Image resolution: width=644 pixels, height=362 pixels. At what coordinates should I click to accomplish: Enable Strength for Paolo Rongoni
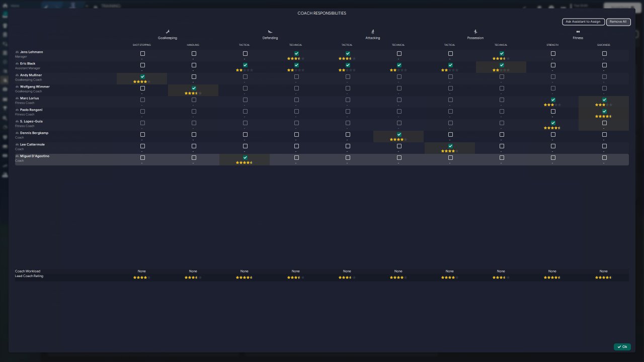point(553,111)
